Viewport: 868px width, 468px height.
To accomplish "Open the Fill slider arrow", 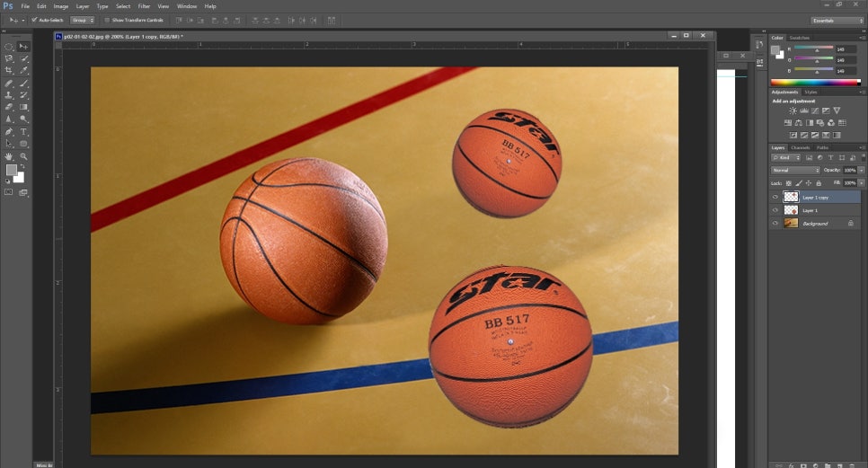I will (x=862, y=183).
